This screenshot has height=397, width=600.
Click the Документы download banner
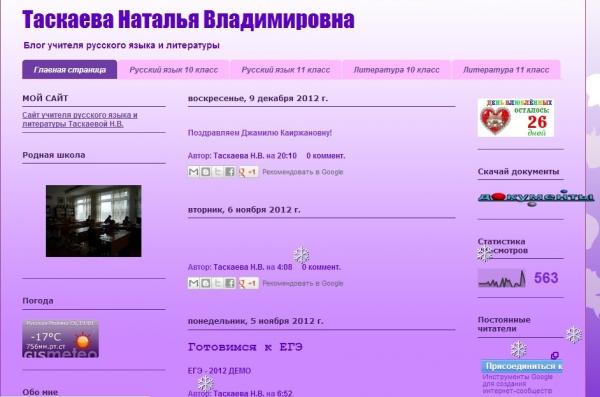(536, 198)
